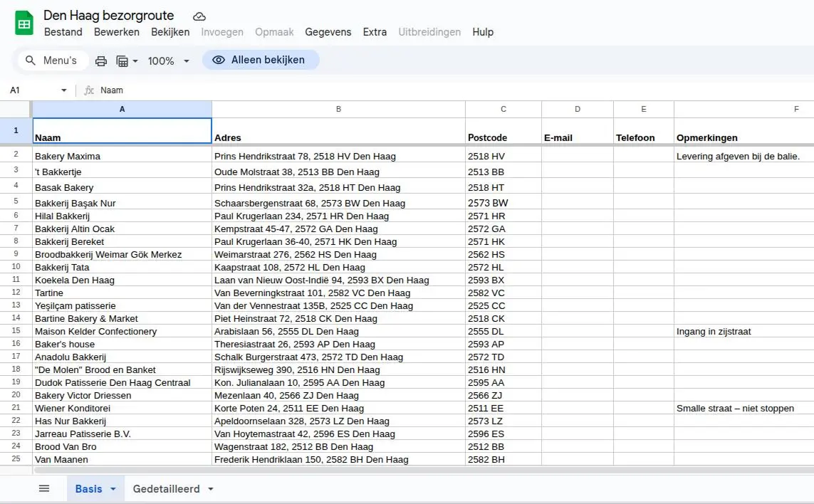Click the magnifier icon in Menu's
Viewport: 814px width, 504px height.
coord(29,61)
